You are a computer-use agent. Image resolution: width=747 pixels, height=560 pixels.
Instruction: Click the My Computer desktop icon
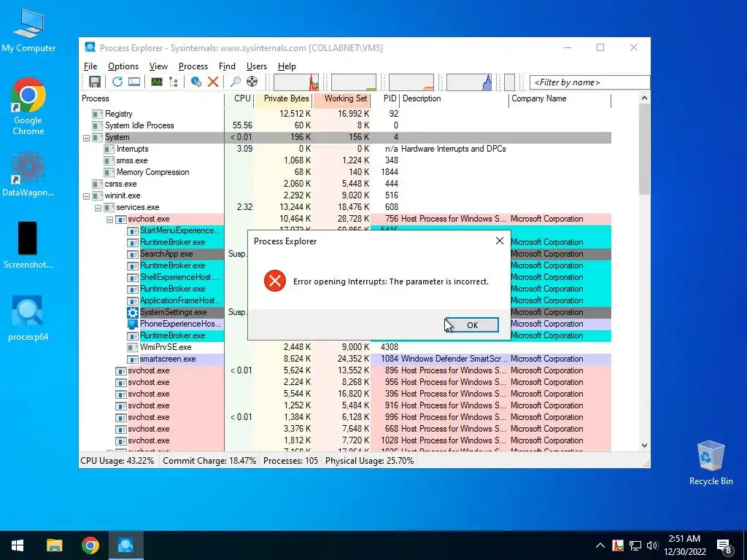(x=28, y=31)
